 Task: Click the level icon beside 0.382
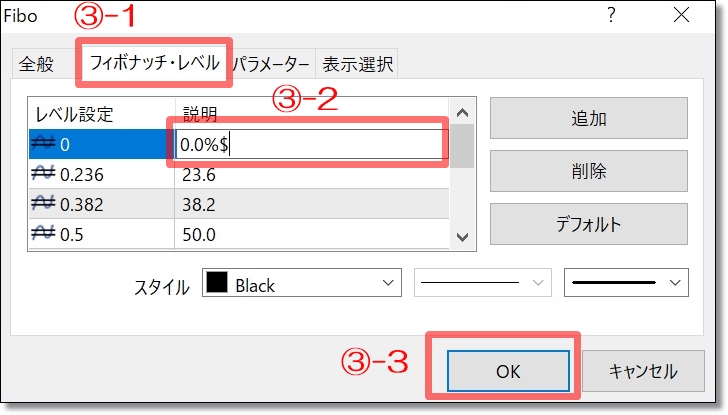click(x=43, y=204)
